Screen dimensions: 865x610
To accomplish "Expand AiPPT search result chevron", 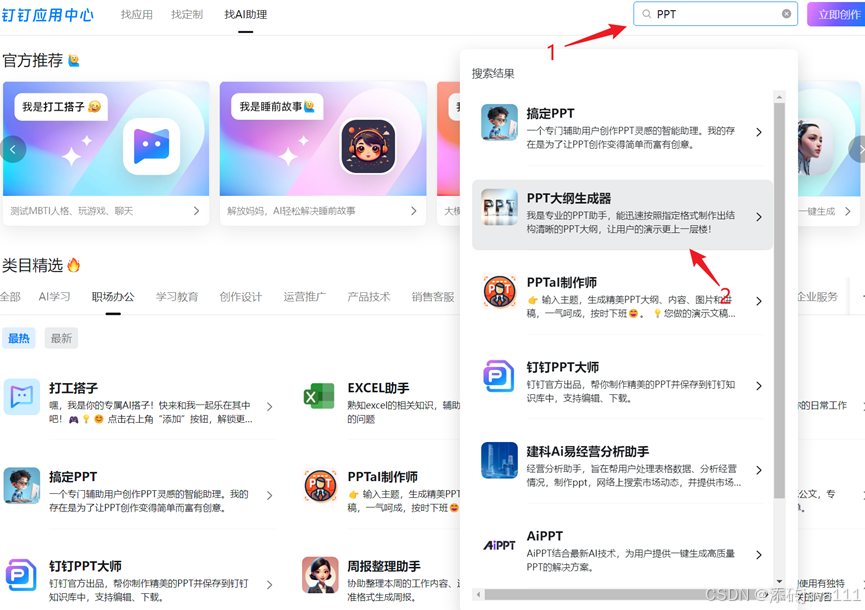I will 759,555.
